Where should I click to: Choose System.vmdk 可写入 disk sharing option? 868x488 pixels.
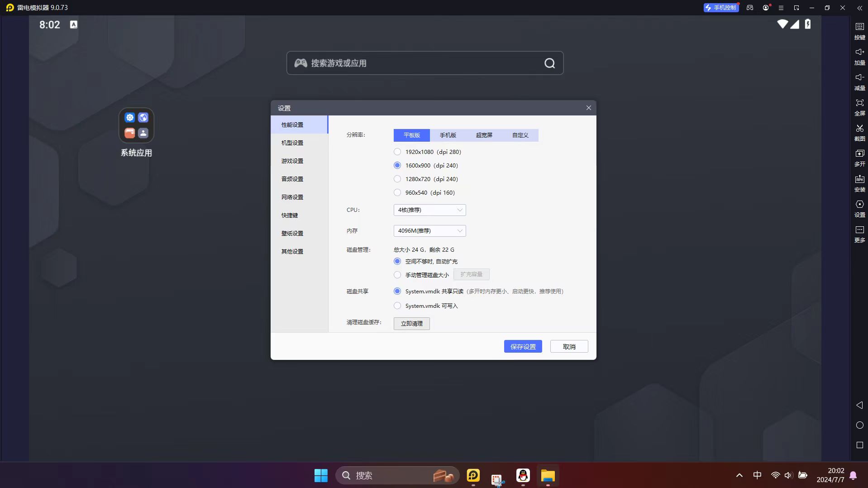click(397, 306)
